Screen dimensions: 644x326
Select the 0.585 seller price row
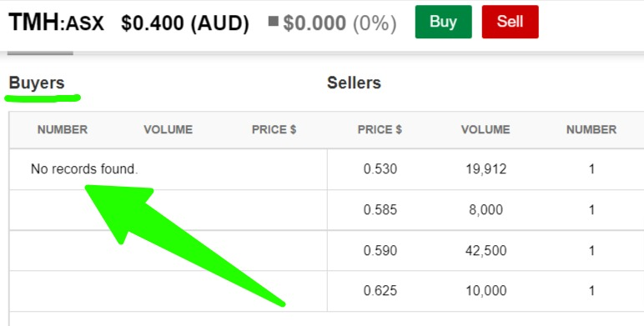tap(486, 210)
